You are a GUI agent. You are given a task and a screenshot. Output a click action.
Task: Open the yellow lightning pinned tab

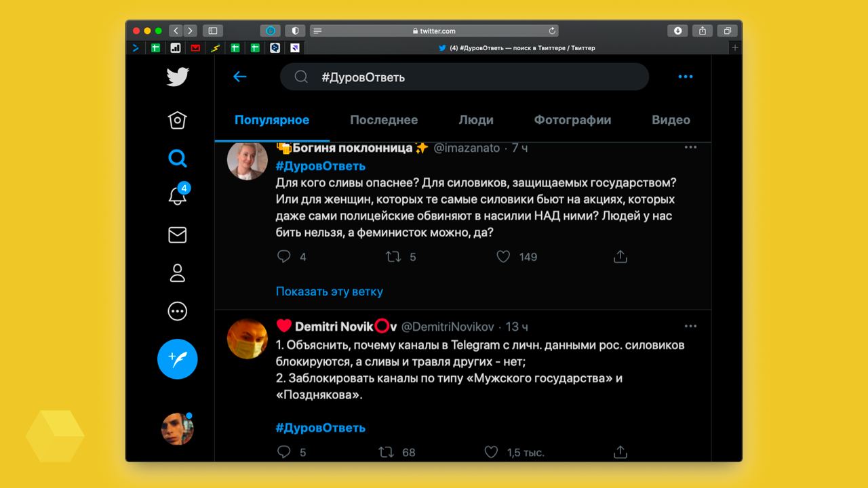pyautogui.click(x=215, y=48)
